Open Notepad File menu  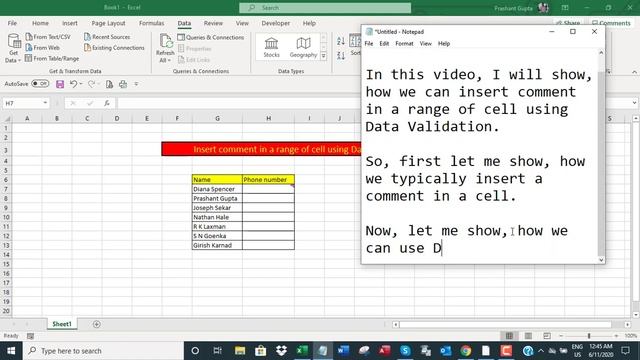pyautogui.click(x=369, y=44)
